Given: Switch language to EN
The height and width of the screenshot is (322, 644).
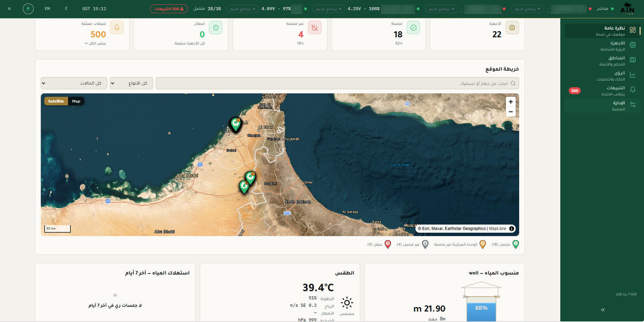Looking at the screenshot, I should click(47, 8).
